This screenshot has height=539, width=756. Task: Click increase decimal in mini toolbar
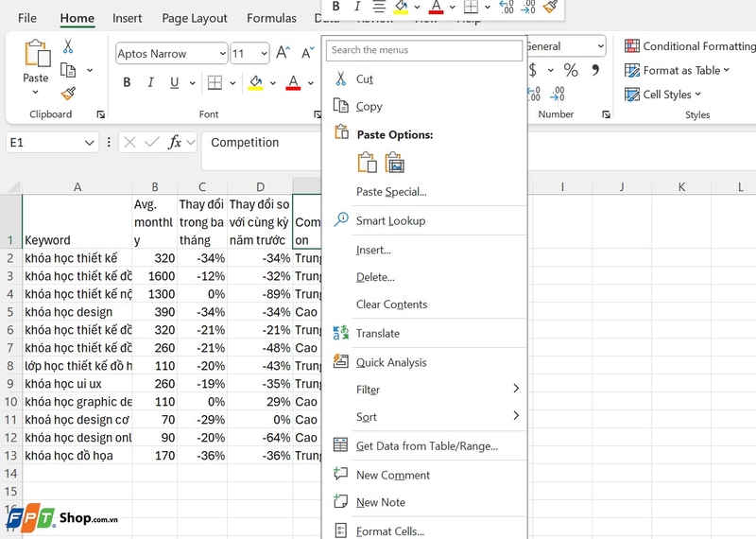click(507, 7)
